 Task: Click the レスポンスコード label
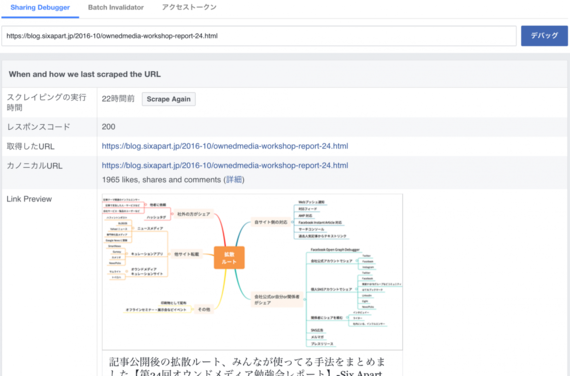pyautogui.click(x=39, y=127)
